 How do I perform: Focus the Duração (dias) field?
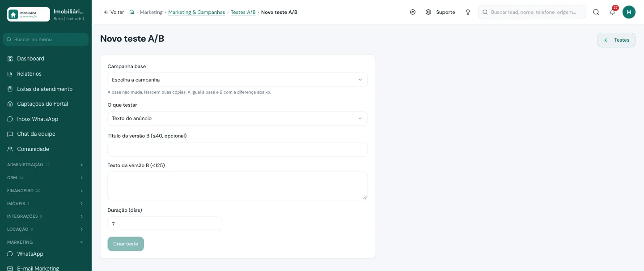165,224
